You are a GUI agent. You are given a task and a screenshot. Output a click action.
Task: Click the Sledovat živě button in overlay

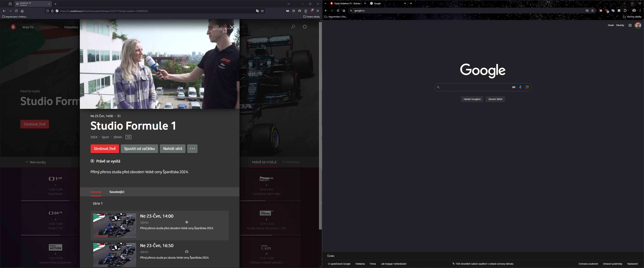tap(105, 149)
